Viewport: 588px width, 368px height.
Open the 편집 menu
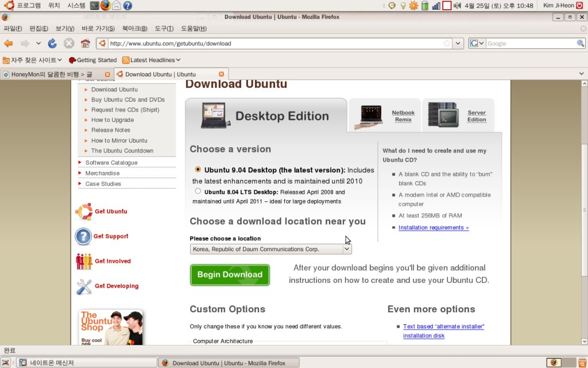[38, 29]
